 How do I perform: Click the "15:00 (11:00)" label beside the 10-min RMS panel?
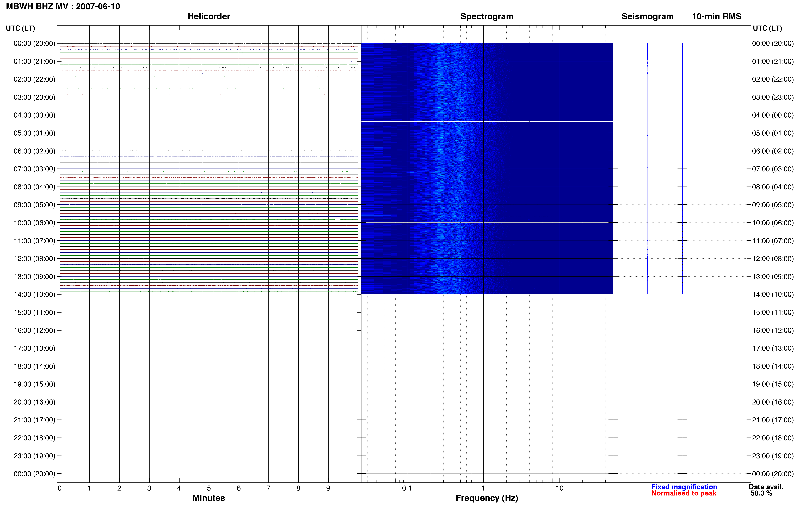(773, 312)
